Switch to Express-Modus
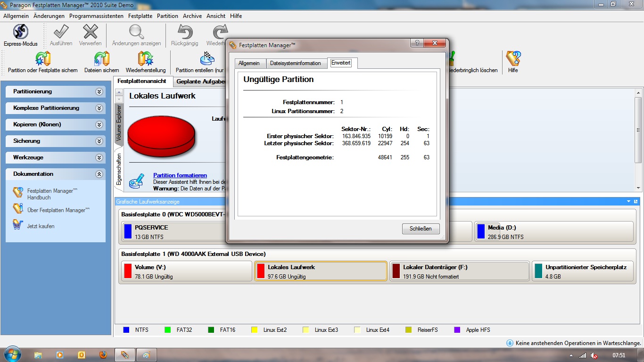Viewport: 644px width, 362px height. (x=21, y=35)
